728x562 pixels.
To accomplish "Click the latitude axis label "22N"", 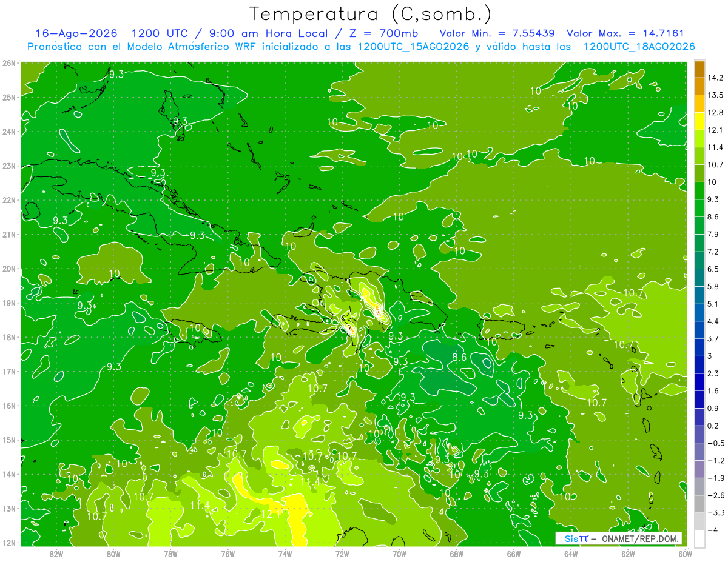I will point(9,200).
